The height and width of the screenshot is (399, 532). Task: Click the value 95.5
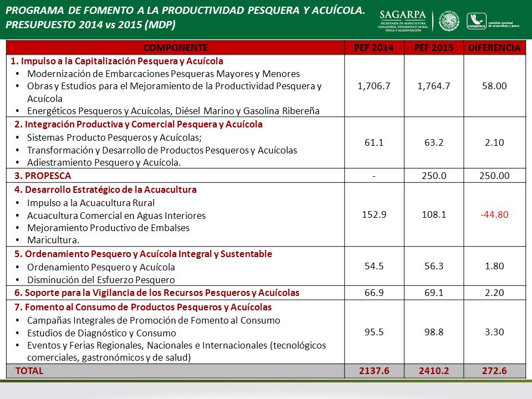coord(374,332)
